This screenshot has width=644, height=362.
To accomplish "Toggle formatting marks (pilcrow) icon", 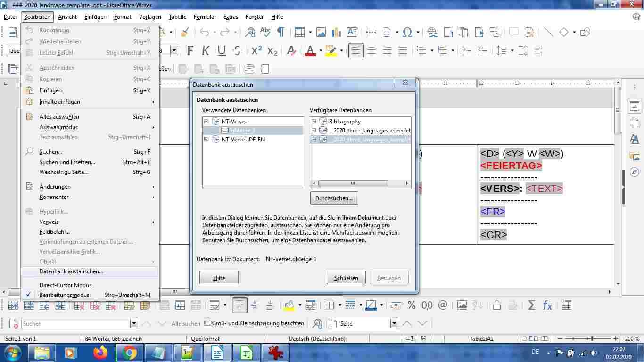I will 281,32.
